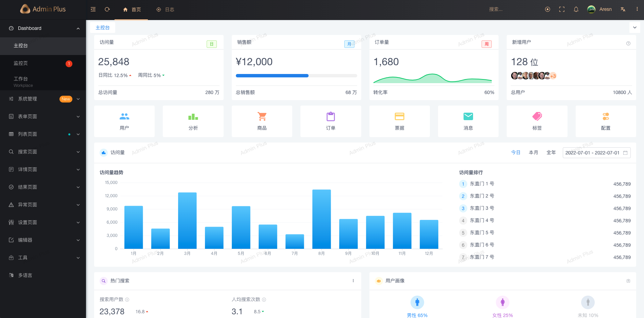Click the 访问量 chart section icon

coord(104,153)
